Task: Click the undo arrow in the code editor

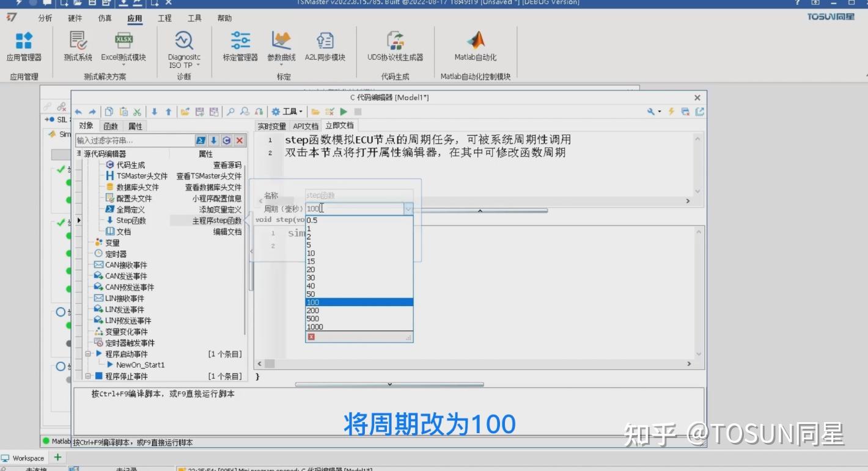Action: [x=79, y=111]
